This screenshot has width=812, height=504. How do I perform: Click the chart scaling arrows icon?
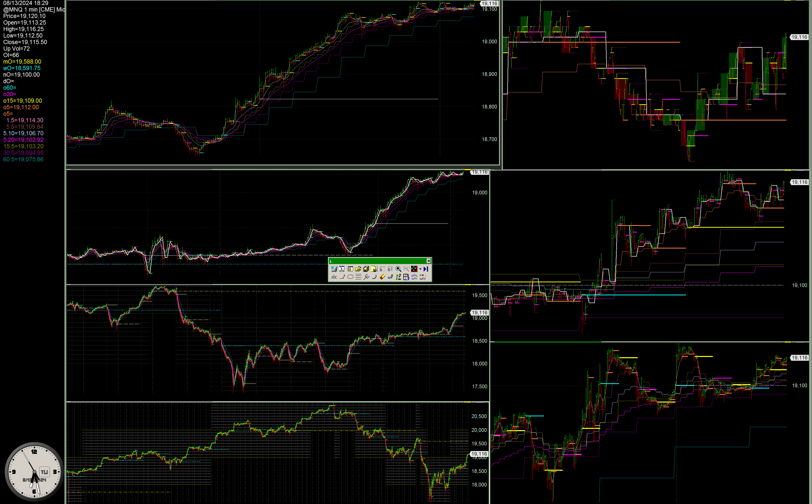click(414, 269)
